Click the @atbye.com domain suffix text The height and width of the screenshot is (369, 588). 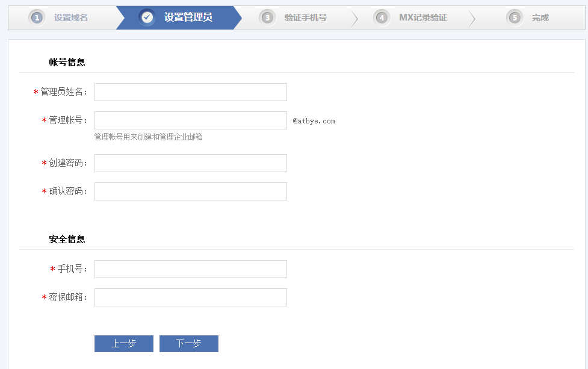(x=314, y=121)
